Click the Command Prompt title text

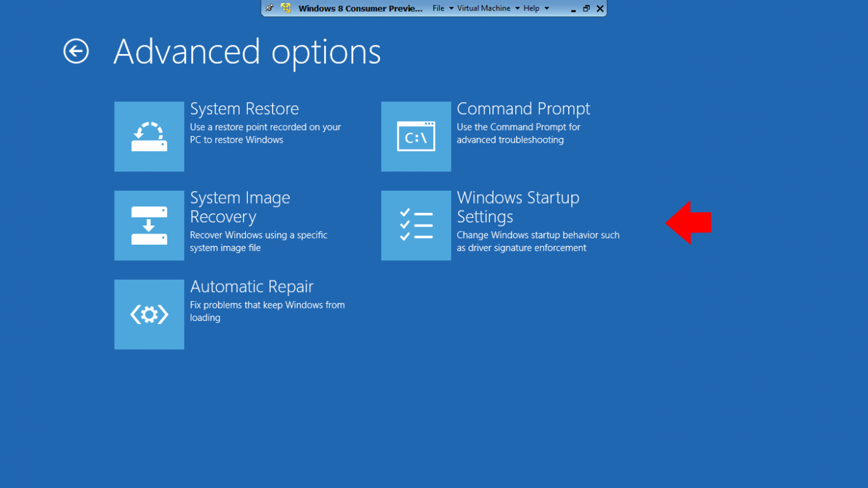(x=523, y=109)
